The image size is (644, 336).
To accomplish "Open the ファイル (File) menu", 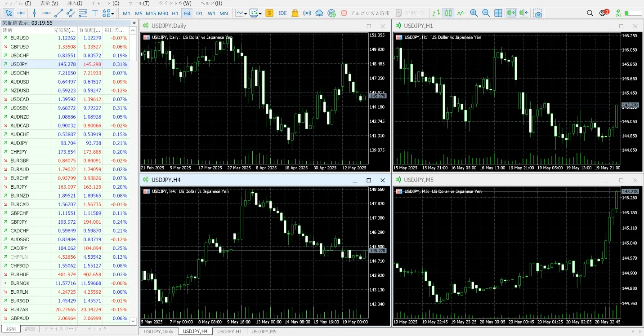I will [x=17, y=3].
